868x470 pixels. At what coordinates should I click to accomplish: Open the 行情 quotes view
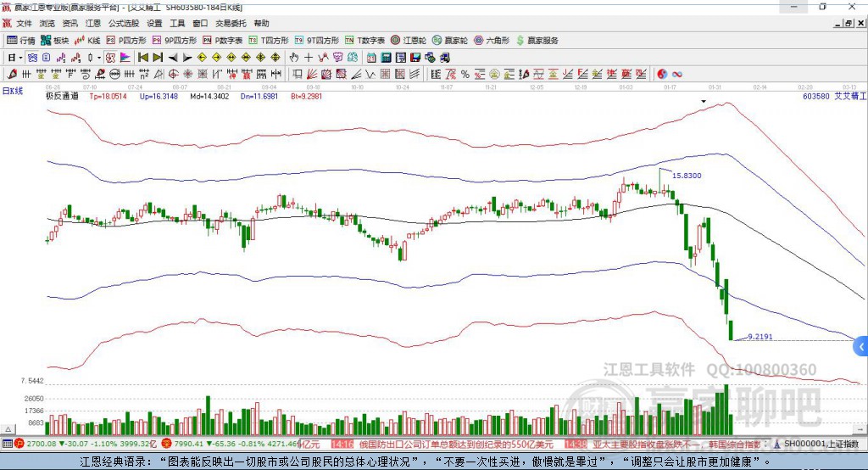pyautogui.click(x=21, y=41)
